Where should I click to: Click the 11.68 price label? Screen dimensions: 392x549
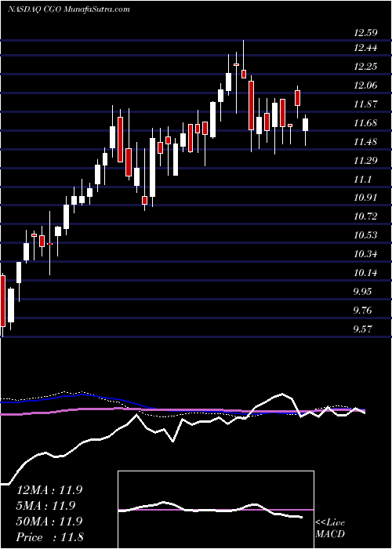365,123
